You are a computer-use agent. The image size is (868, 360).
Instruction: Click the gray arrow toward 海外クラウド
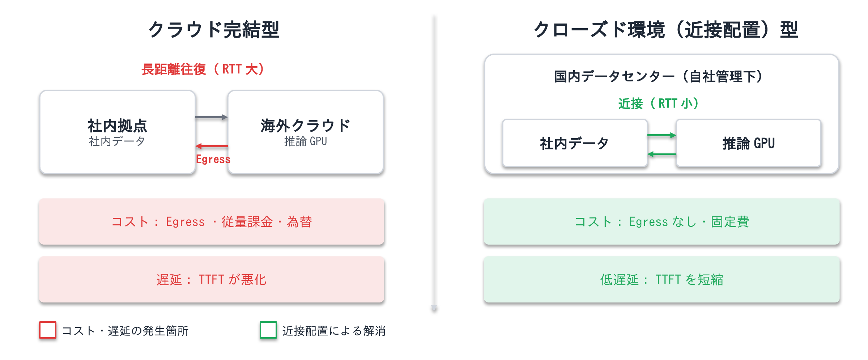click(x=212, y=117)
